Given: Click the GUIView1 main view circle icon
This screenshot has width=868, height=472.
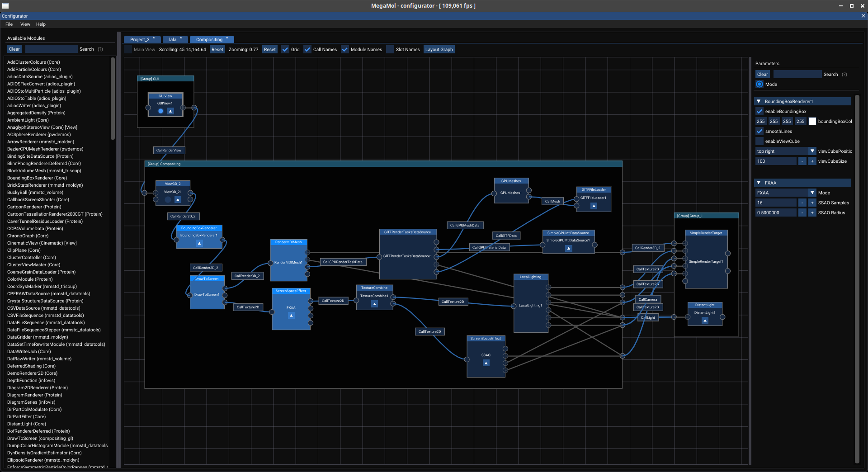Looking at the screenshot, I should click(x=160, y=111).
